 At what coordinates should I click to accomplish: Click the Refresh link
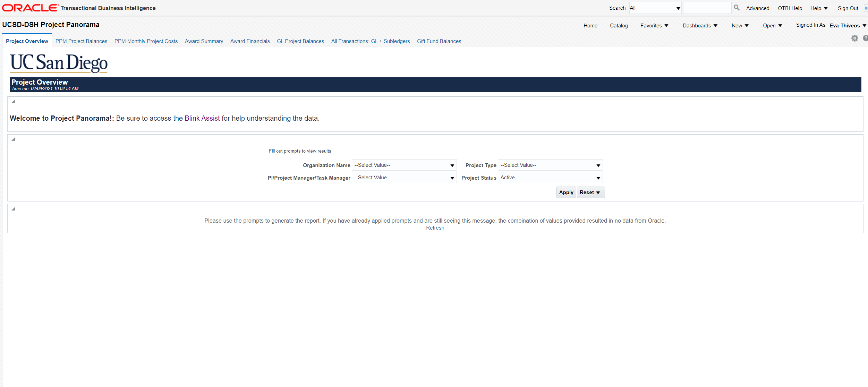[x=435, y=228]
